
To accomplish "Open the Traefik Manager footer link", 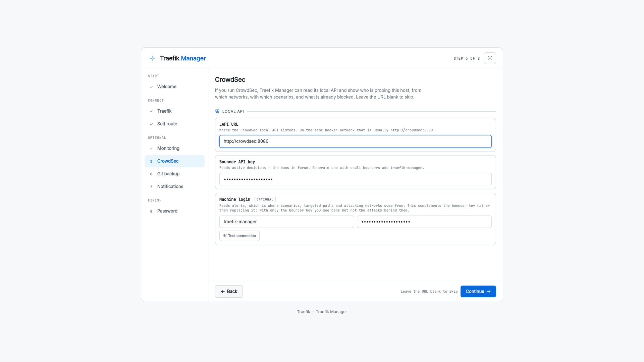I will coord(331,312).
